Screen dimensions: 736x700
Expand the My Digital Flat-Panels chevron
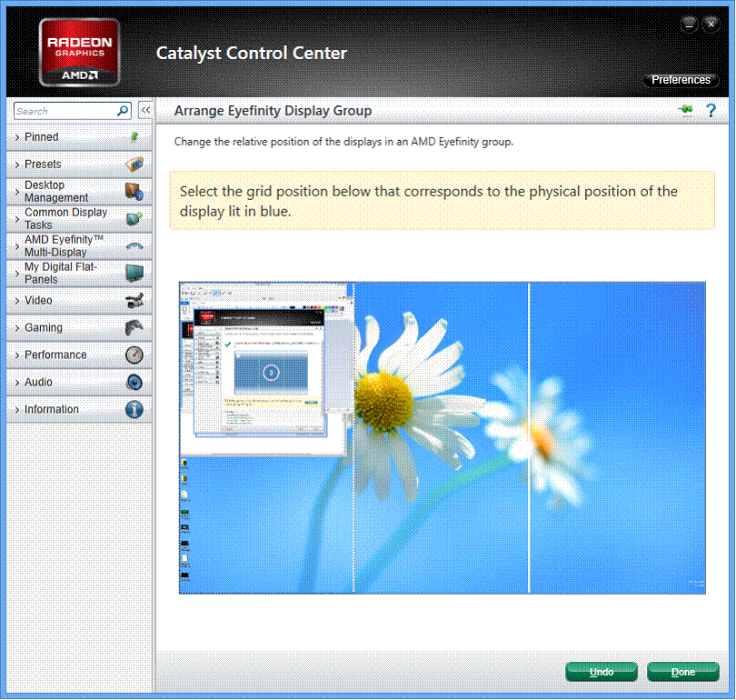17,274
